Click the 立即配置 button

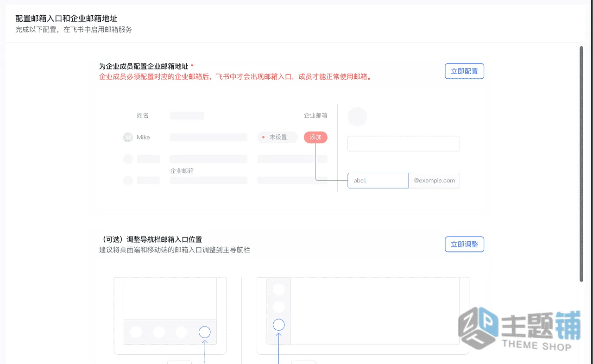pos(464,71)
